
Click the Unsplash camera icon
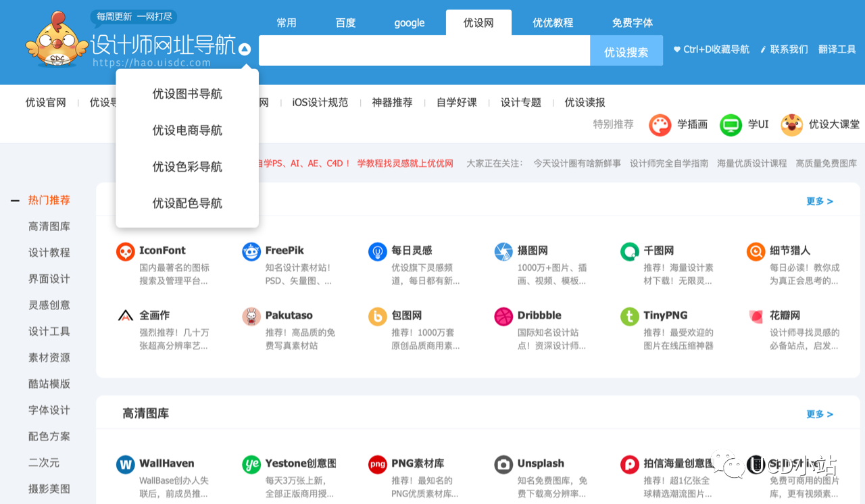pyautogui.click(x=503, y=465)
